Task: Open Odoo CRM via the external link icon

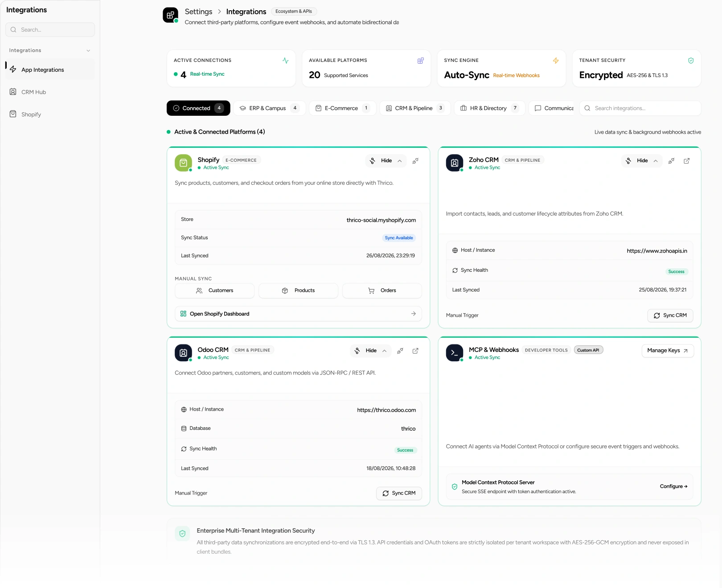Action: pos(415,351)
